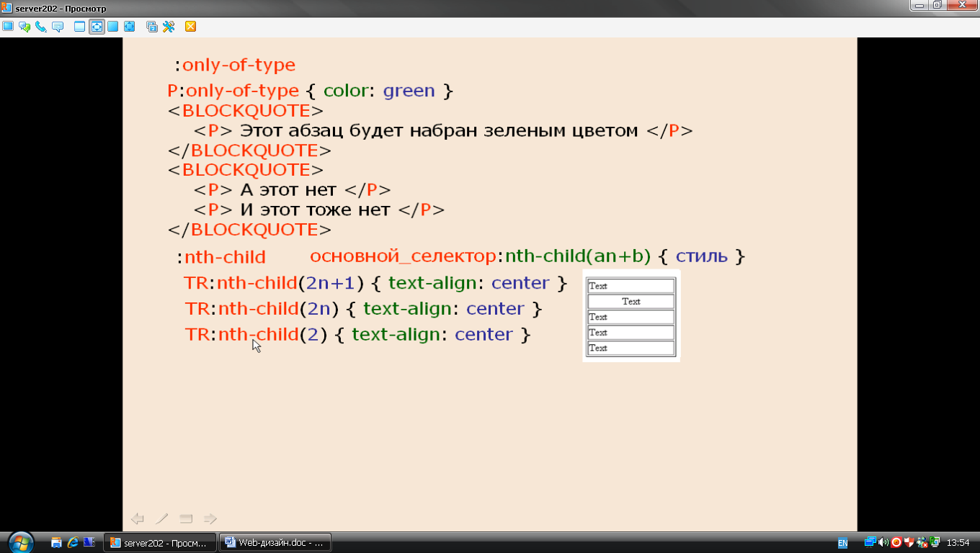
Task: Go to next slide arrow
Action: (x=210, y=518)
